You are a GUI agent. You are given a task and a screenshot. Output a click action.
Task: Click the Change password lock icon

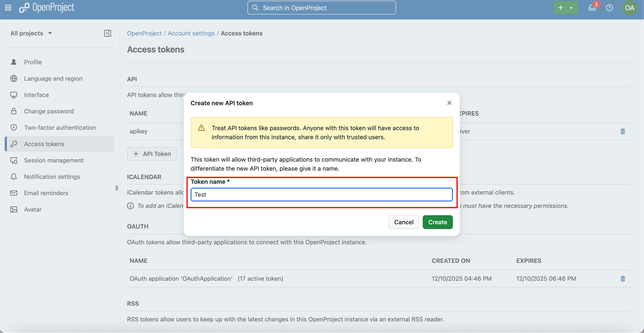coord(14,111)
